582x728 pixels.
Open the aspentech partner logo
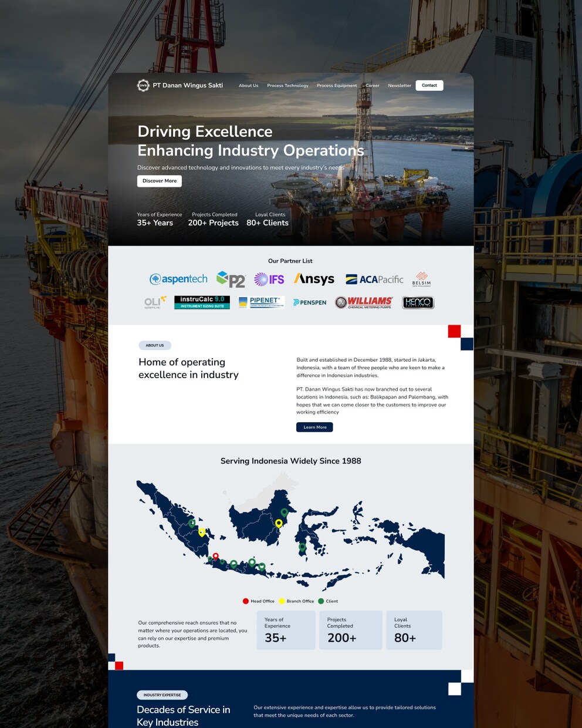point(178,279)
